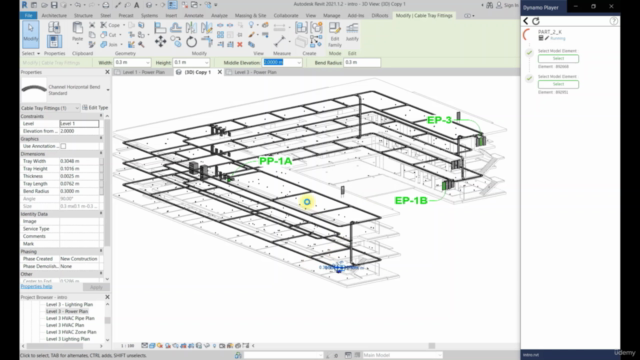The width and height of the screenshot is (640, 360).
Task: Click the Align tool icon
Action: [160, 27]
